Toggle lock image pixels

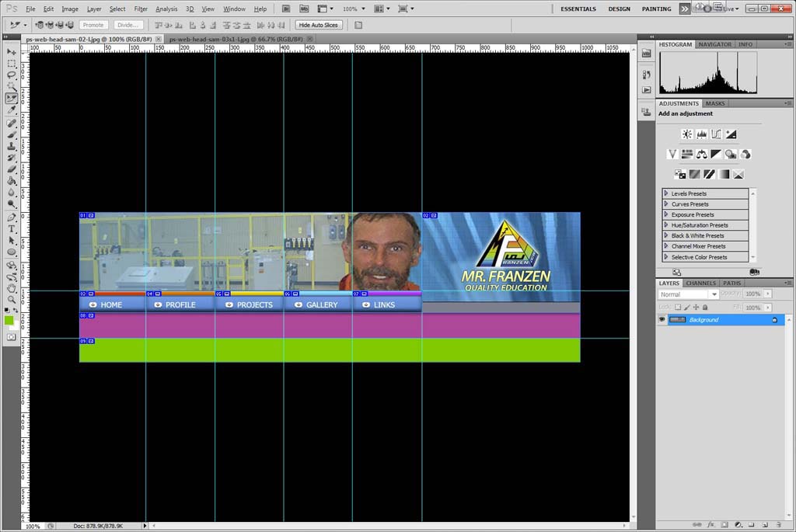687,308
